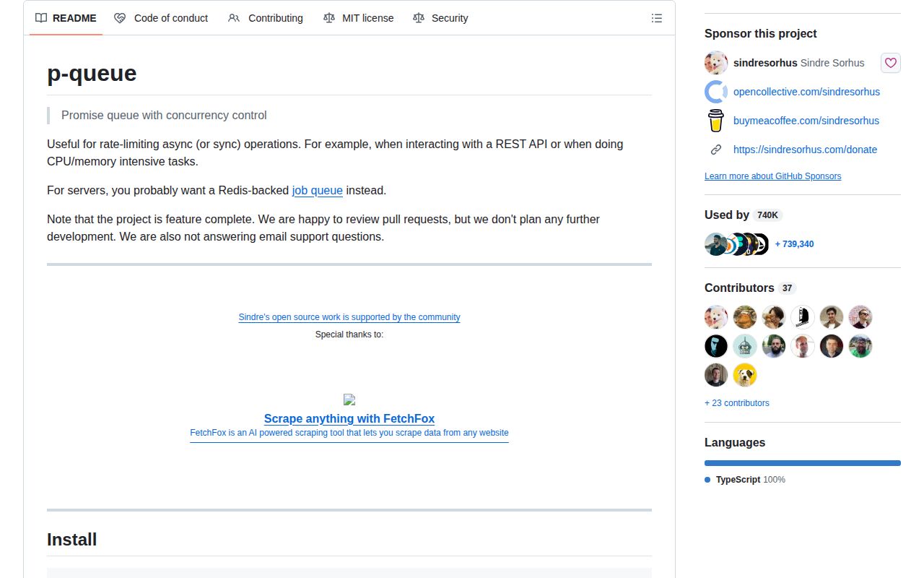924x578 pixels.
Task: Click the Buy Me a Coffee cup icon
Action: pyautogui.click(x=716, y=121)
